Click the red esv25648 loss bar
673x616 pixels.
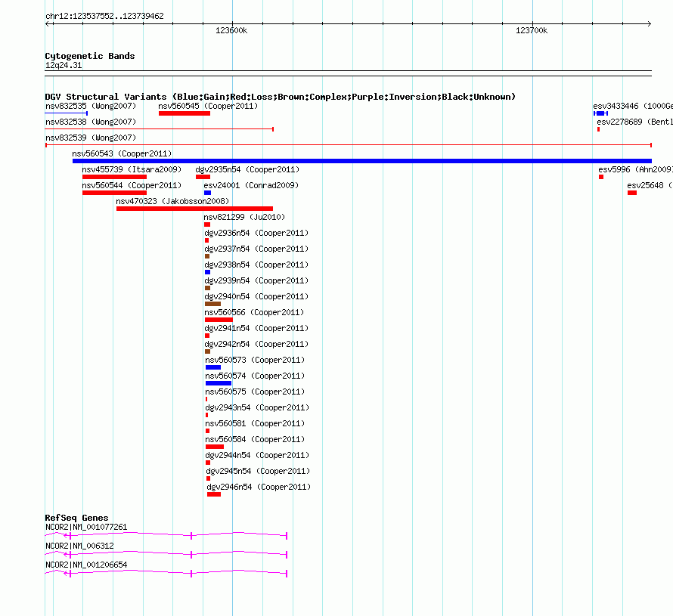point(632,193)
